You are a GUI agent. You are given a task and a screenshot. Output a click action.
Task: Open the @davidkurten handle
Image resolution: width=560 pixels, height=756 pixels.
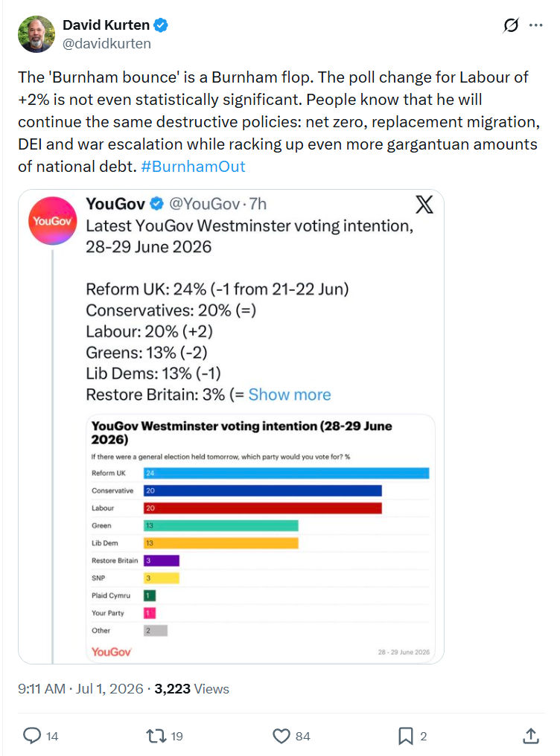click(x=106, y=43)
